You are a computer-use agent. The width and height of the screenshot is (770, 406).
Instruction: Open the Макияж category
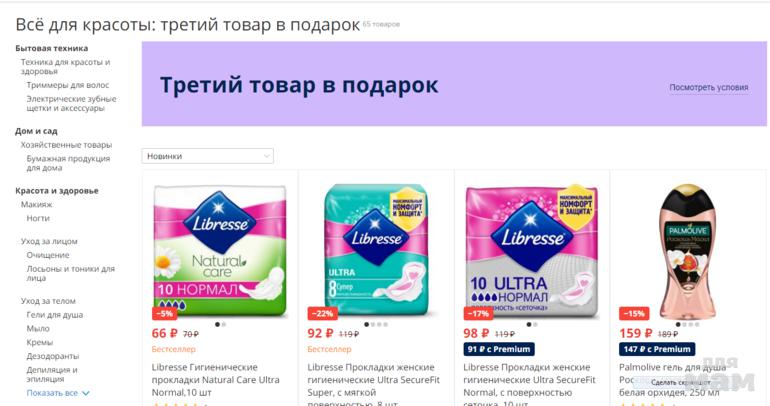pos(36,204)
